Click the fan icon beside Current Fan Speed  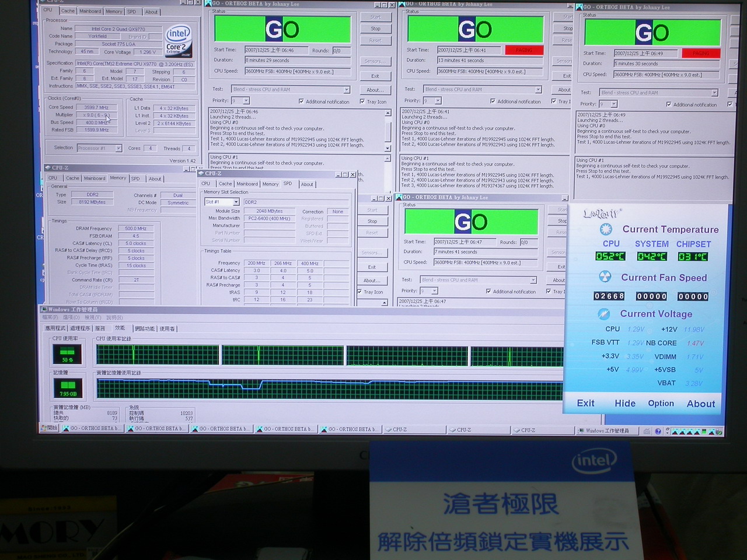[x=605, y=276]
